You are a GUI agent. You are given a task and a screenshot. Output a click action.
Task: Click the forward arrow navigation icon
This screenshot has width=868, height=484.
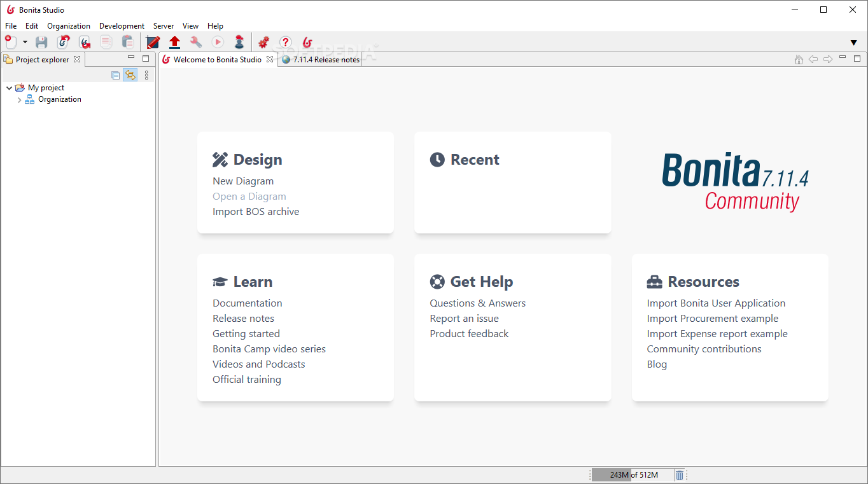coord(828,59)
